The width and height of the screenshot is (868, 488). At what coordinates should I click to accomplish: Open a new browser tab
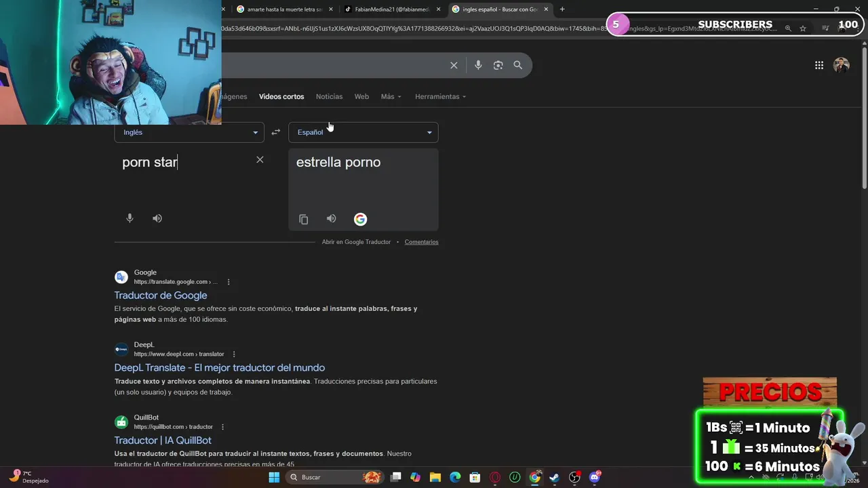(562, 9)
